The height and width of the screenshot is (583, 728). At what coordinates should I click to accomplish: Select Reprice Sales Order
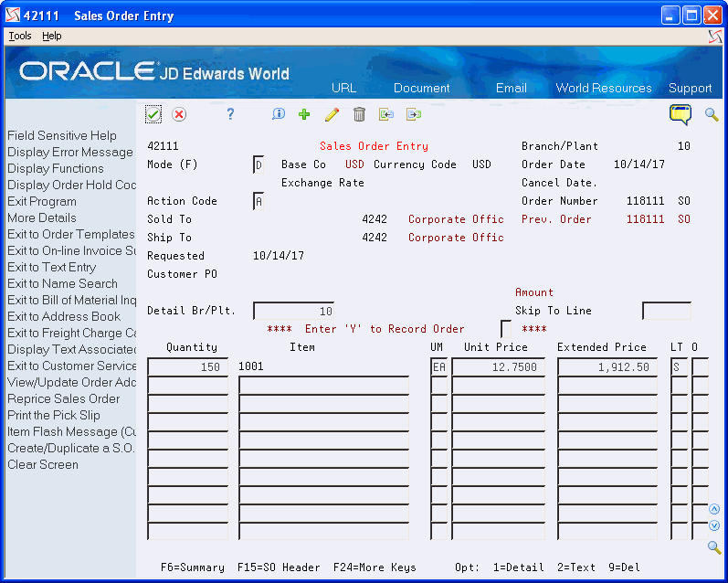64,399
